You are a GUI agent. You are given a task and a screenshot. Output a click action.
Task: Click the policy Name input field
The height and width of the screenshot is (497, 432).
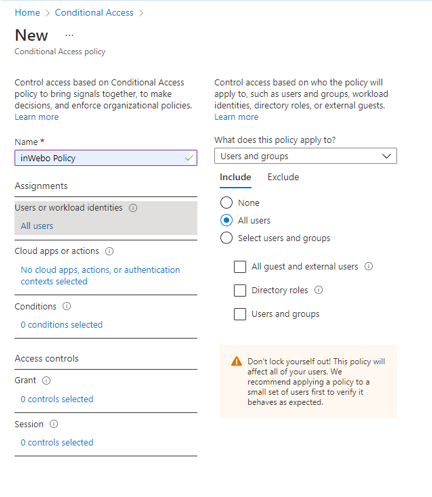click(x=106, y=158)
